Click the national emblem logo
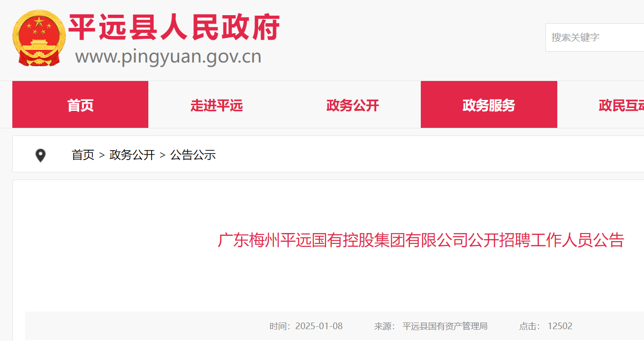The width and height of the screenshot is (644, 341). [39, 38]
